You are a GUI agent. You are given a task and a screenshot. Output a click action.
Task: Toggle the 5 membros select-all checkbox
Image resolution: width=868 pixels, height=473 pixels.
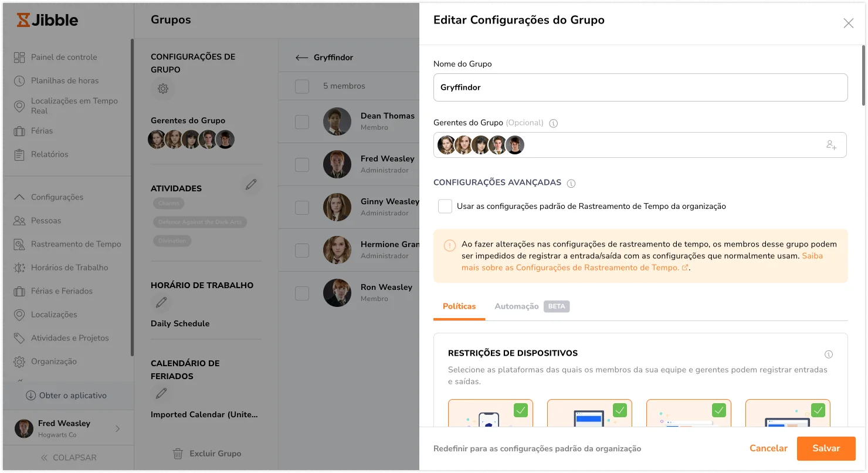click(x=302, y=86)
